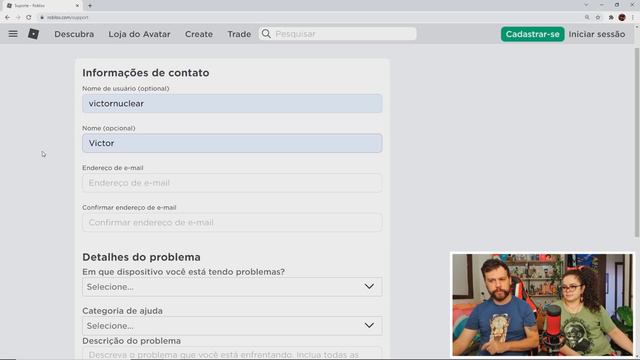
Task: Click the webcam video overlay thumbnail
Action: tap(542, 304)
